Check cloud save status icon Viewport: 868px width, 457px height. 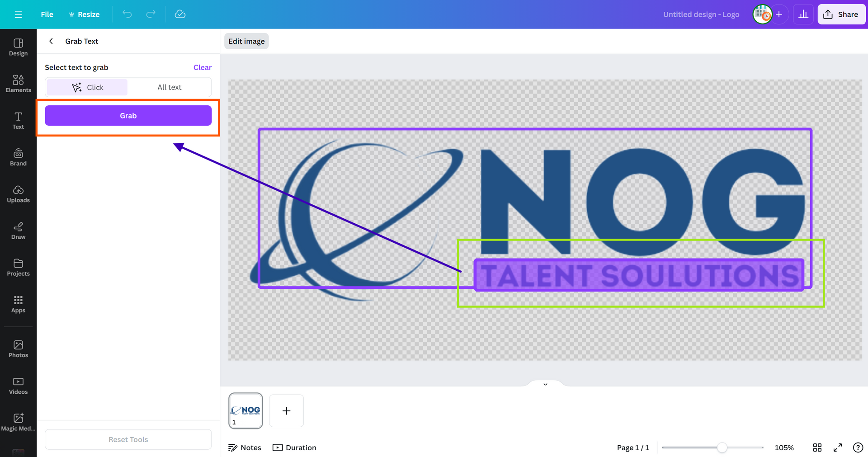pyautogui.click(x=180, y=14)
